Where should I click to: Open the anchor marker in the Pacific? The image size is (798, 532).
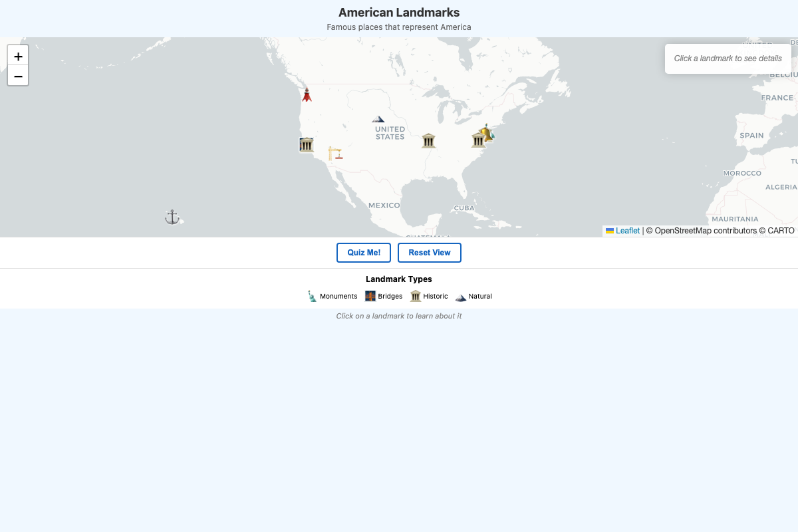[x=172, y=217]
